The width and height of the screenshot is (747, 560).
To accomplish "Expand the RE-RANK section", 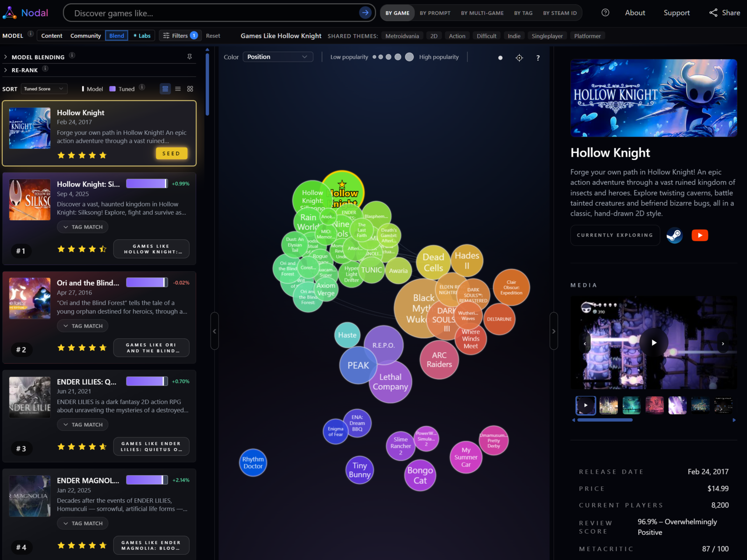I will coord(24,70).
